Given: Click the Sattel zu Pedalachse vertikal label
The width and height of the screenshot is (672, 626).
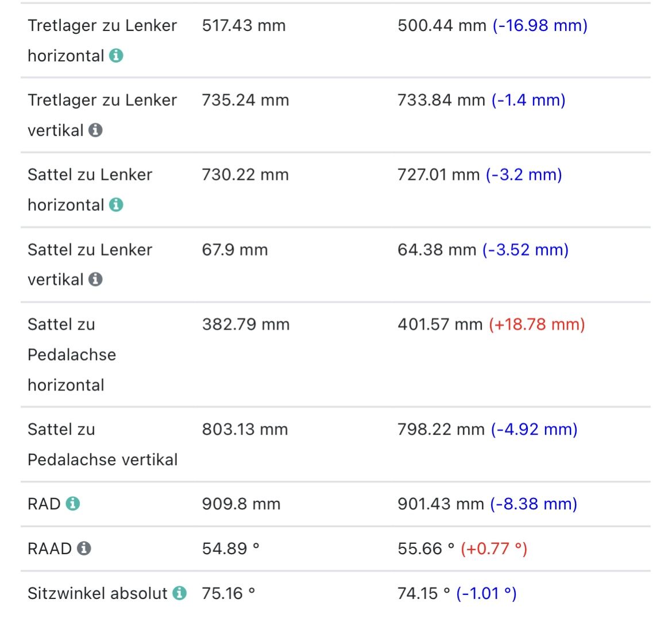Looking at the screenshot, I should (x=102, y=445).
